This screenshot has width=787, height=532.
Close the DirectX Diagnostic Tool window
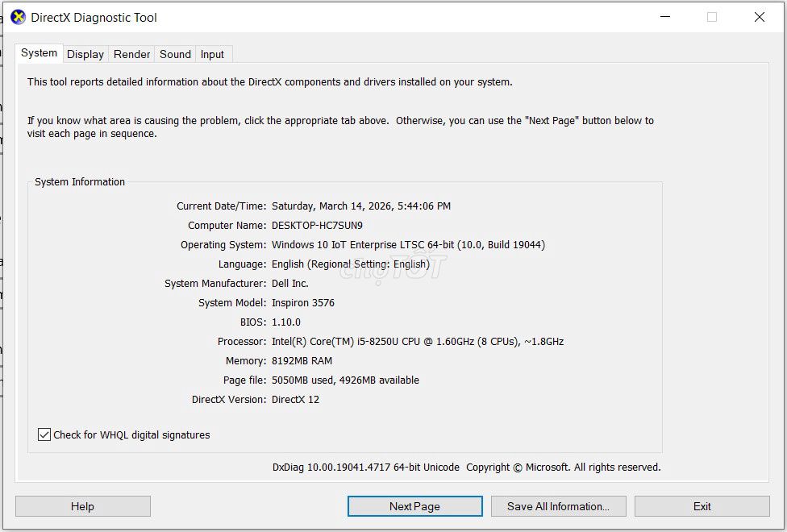(760, 17)
